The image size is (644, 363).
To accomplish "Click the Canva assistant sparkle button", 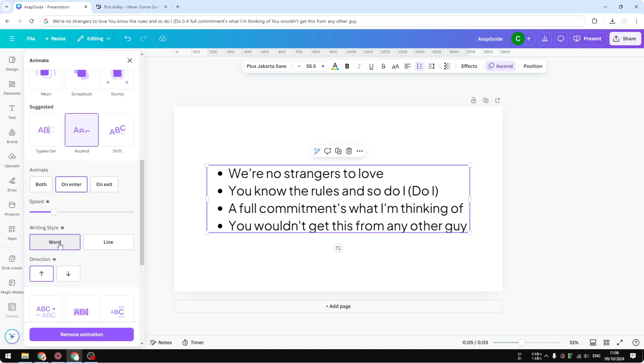I will pyautogui.click(x=12, y=336).
